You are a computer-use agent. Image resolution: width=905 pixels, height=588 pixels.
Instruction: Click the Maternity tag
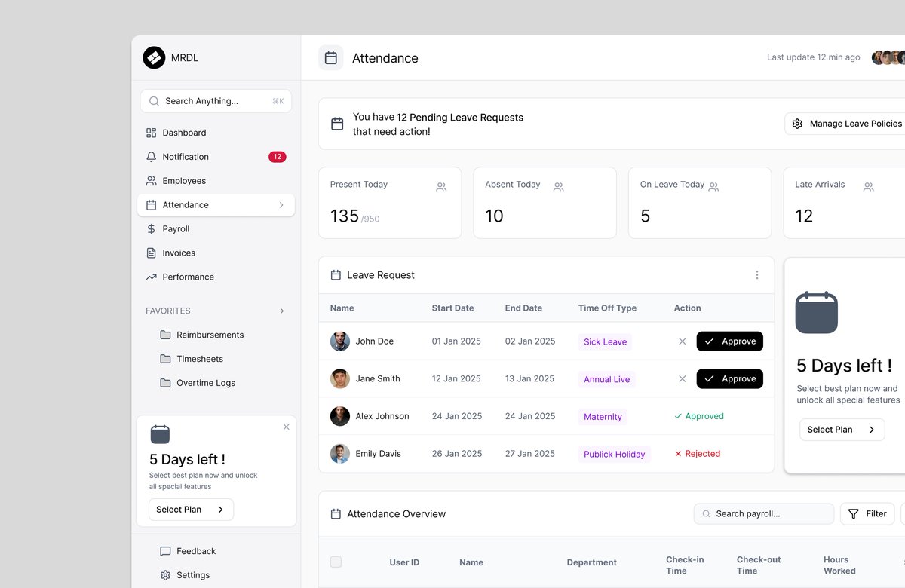[x=603, y=417]
